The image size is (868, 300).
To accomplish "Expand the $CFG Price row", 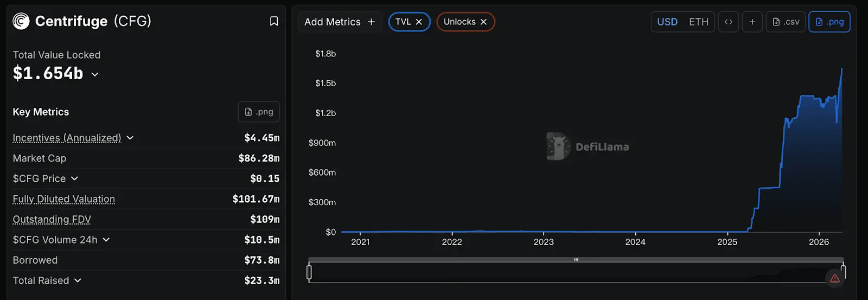I will (x=74, y=178).
